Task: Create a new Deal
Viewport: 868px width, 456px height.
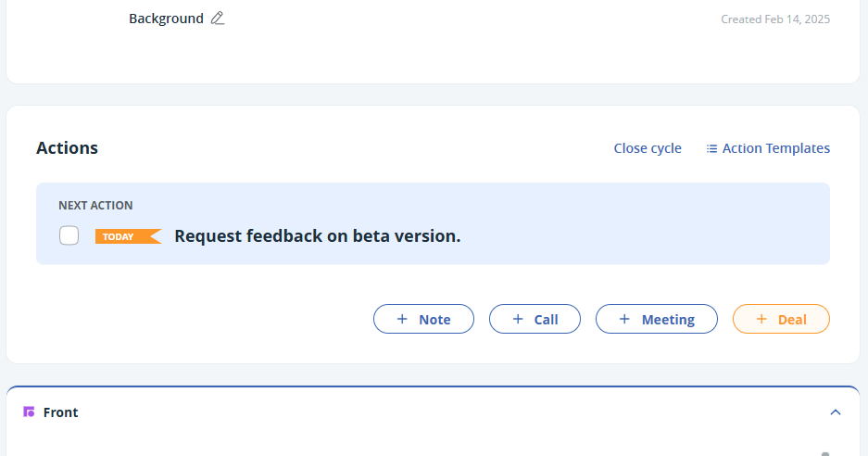Action: pyautogui.click(x=781, y=319)
